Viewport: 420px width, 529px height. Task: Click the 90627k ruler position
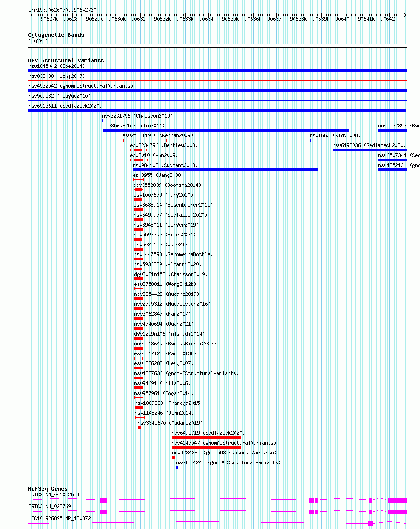click(49, 19)
